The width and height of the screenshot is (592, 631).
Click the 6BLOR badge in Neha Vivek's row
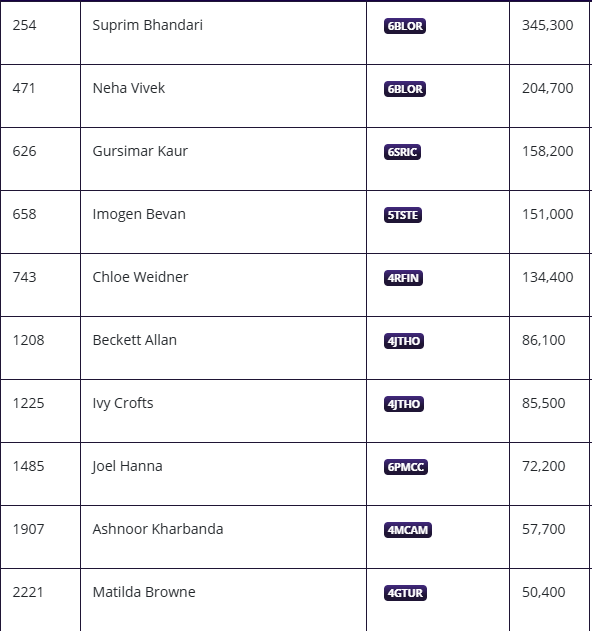pos(404,89)
